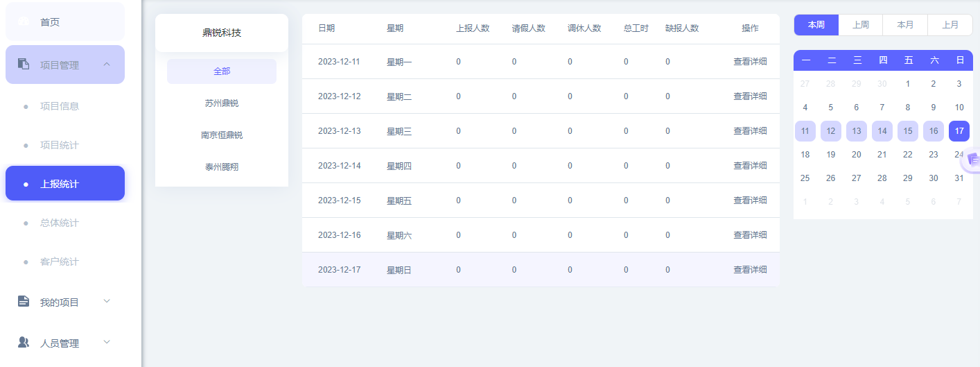Click the 我的项目 document icon
Screen dimensions: 980x367
[x=24, y=301]
